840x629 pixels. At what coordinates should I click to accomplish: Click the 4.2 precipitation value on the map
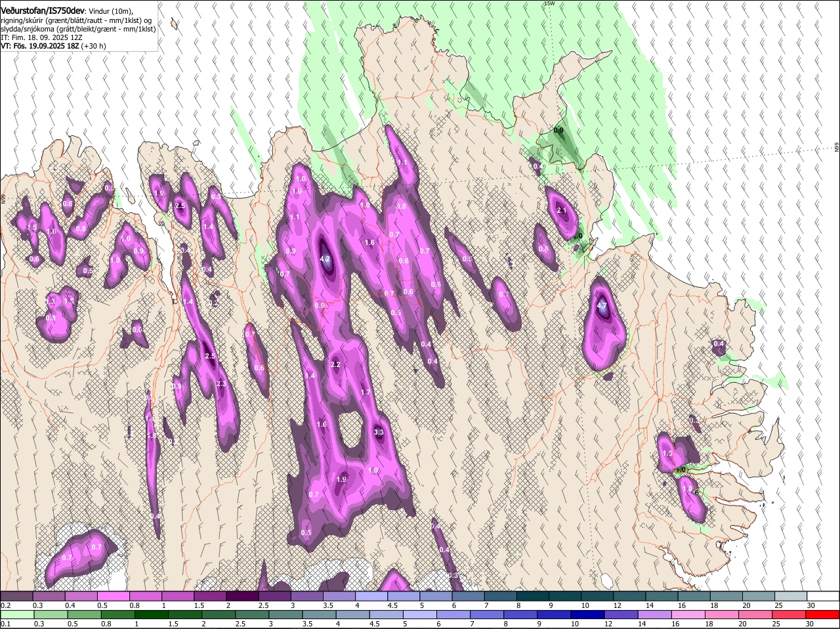325,259
